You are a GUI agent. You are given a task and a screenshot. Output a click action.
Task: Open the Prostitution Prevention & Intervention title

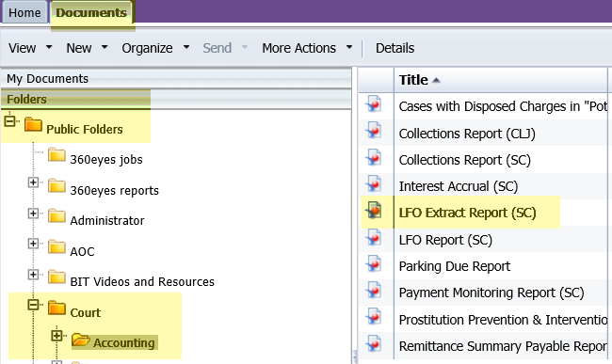pos(503,320)
